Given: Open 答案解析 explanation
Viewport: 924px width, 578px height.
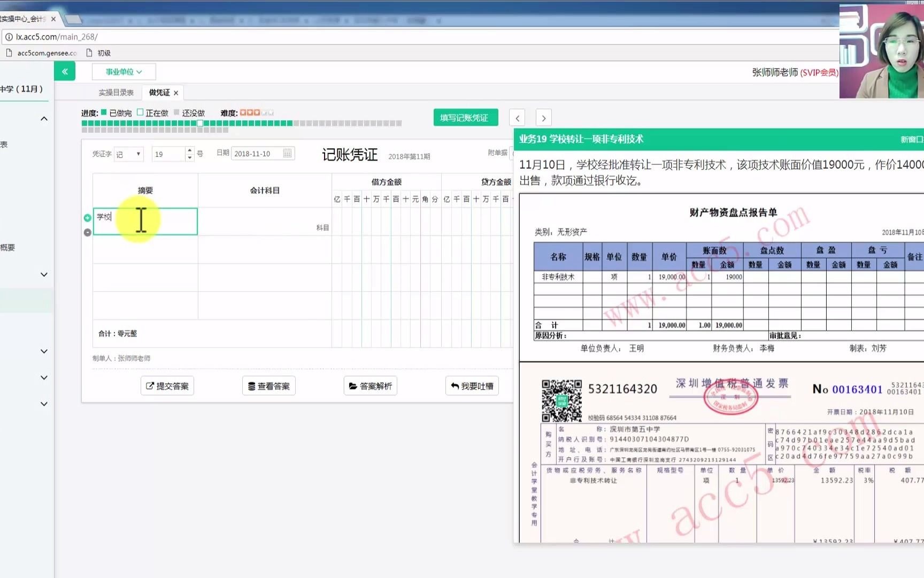Looking at the screenshot, I should click(x=371, y=386).
